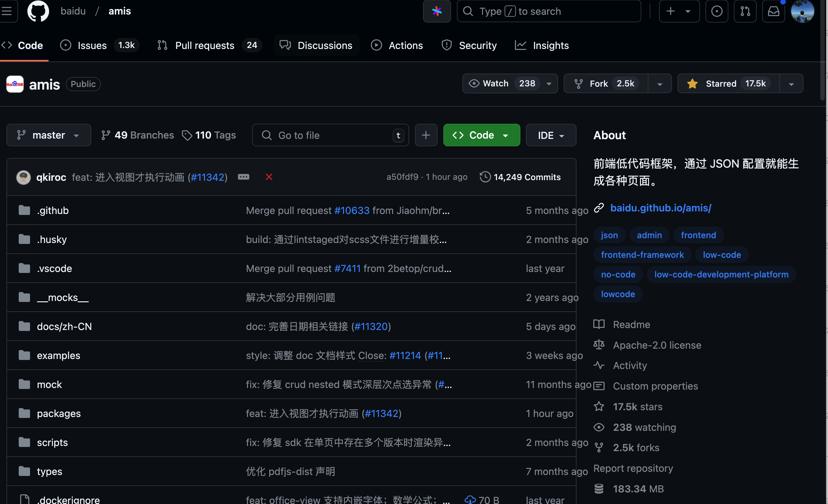
Task: Click the amis repository Baidu avatar
Action: 15,84
